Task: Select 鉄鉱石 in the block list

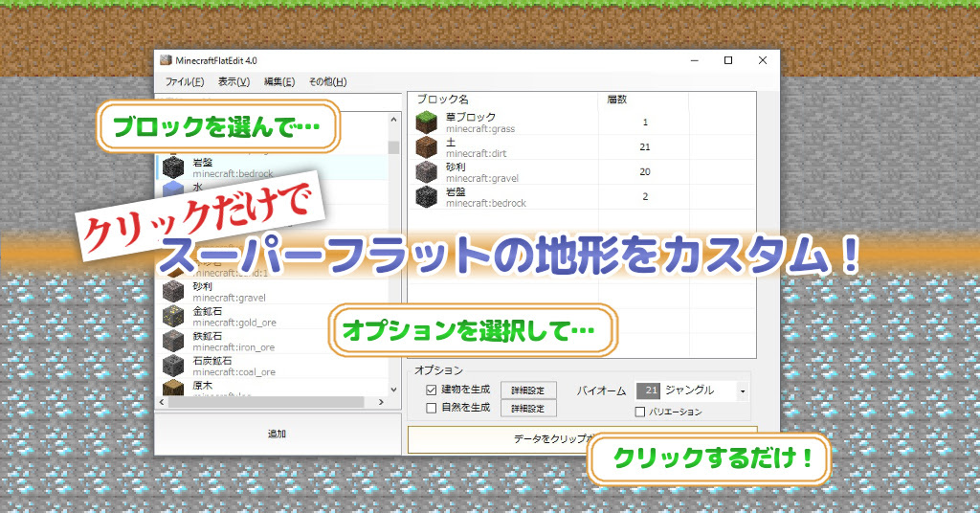Action: pos(208,336)
